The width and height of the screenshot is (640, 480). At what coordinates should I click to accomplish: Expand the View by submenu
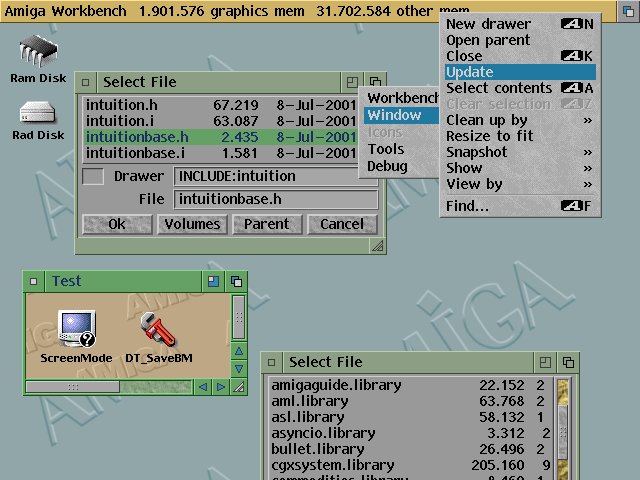coord(519,184)
